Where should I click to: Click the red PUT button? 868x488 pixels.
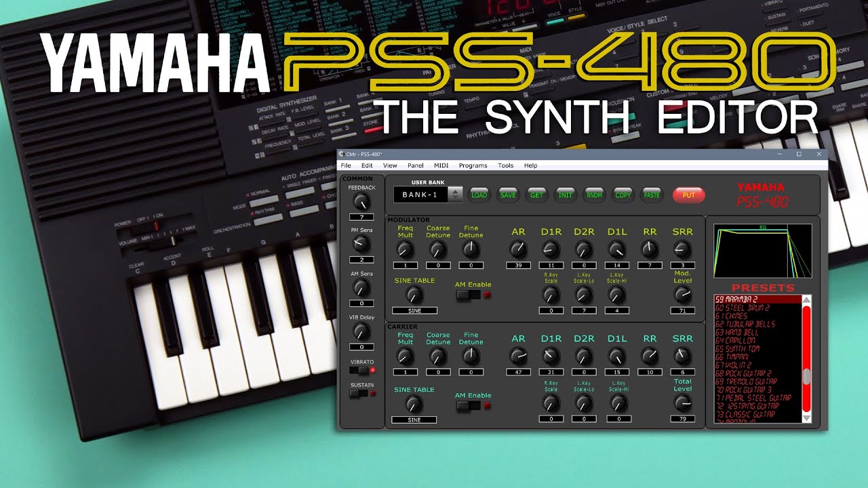689,195
